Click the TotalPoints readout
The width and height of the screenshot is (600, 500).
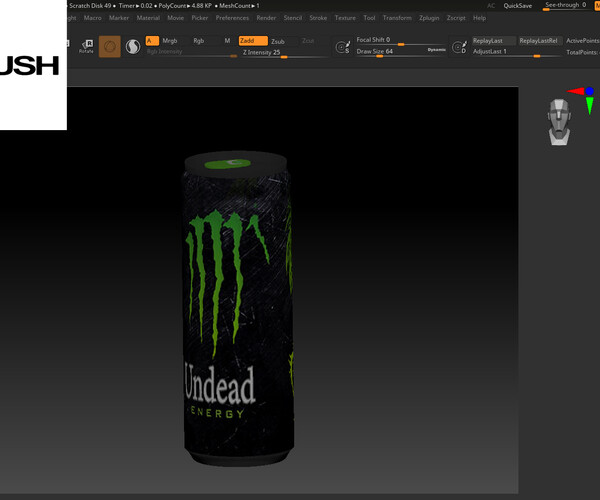(583, 52)
